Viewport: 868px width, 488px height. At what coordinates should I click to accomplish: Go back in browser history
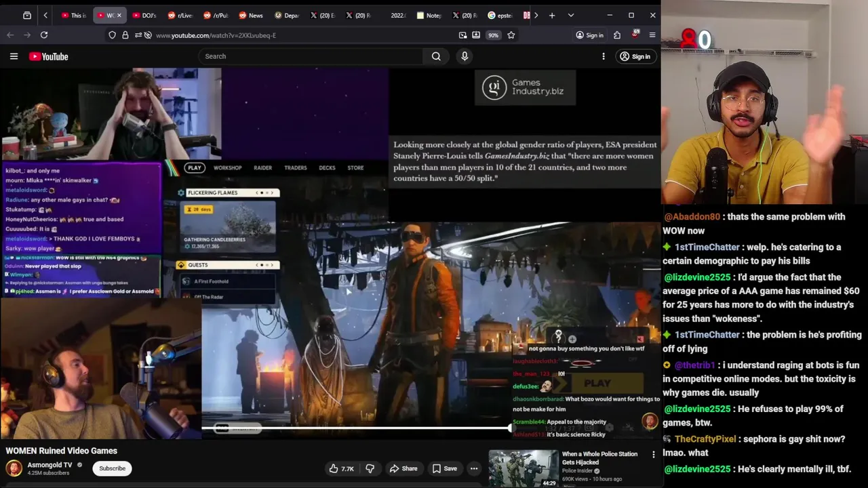[10, 35]
